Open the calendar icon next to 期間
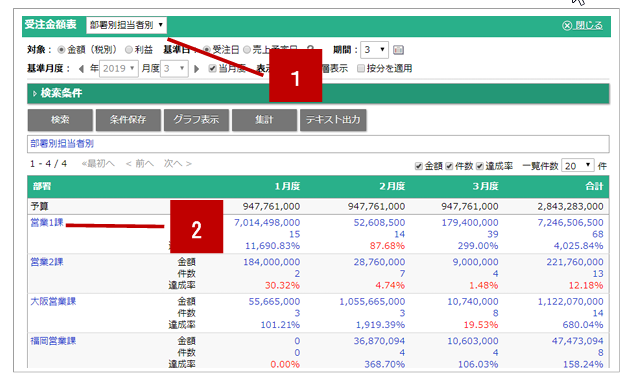Image resolution: width=640 pixels, height=386 pixels. 398,50
